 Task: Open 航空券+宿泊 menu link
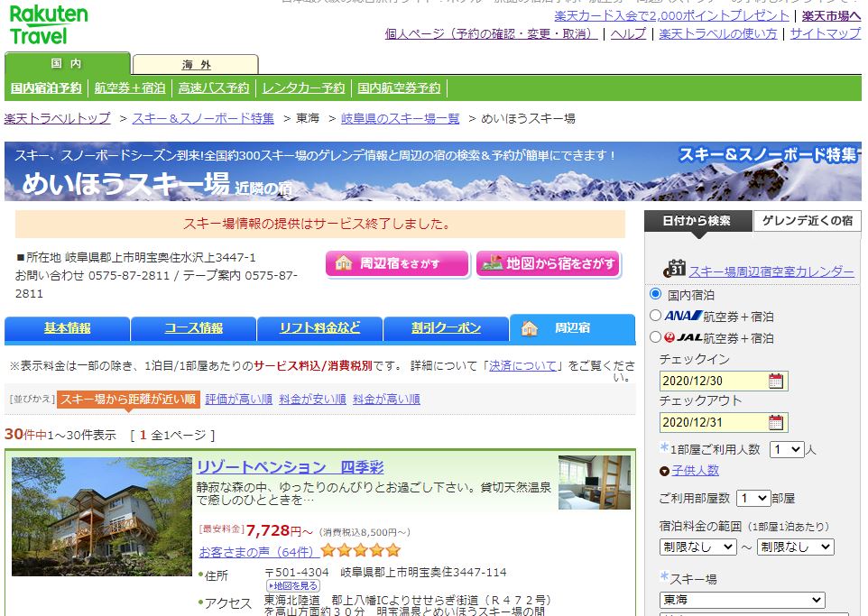click(130, 88)
